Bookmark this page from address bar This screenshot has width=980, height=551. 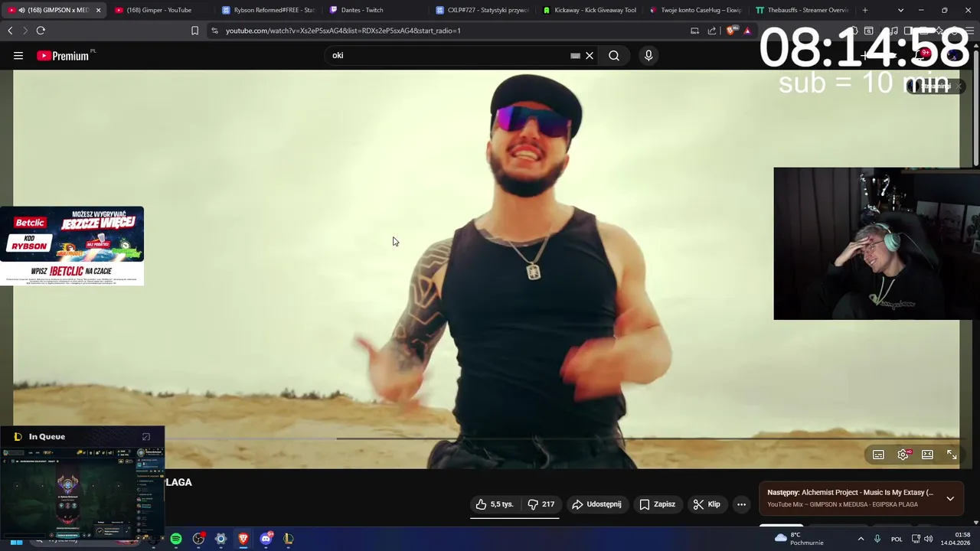(x=194, y=31)
